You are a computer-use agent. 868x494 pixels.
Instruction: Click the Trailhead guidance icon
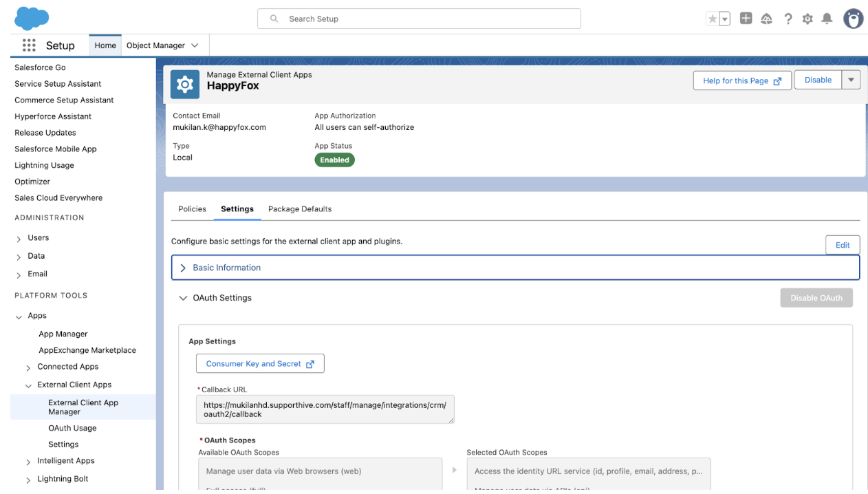[x=766, y=19]
